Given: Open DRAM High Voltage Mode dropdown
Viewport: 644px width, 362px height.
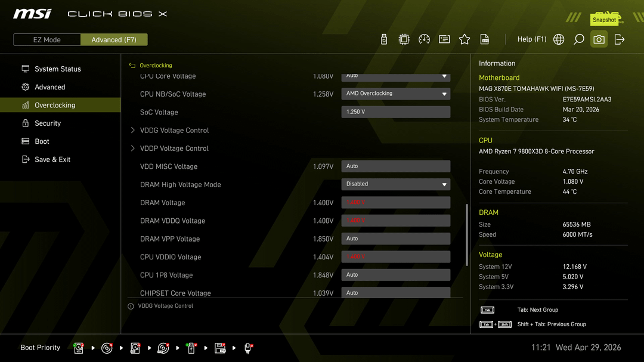Looking at the screenshot, I should tap(395, 184).
